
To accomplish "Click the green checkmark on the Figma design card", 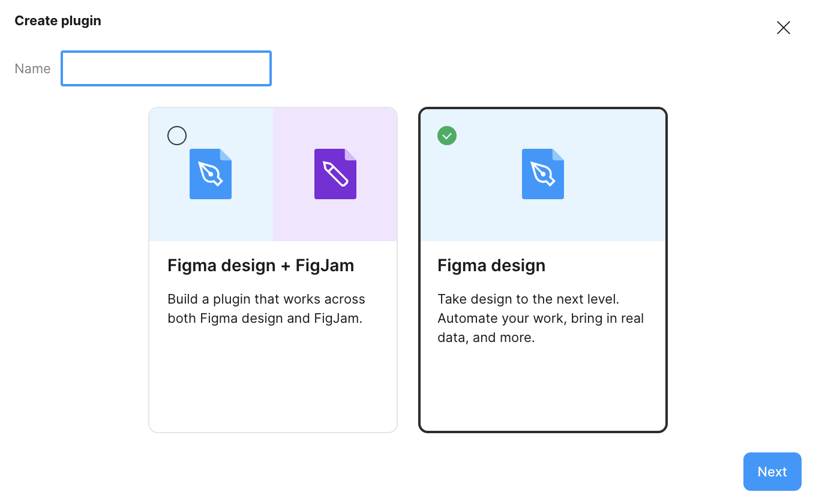I will (x=447, y=136).
